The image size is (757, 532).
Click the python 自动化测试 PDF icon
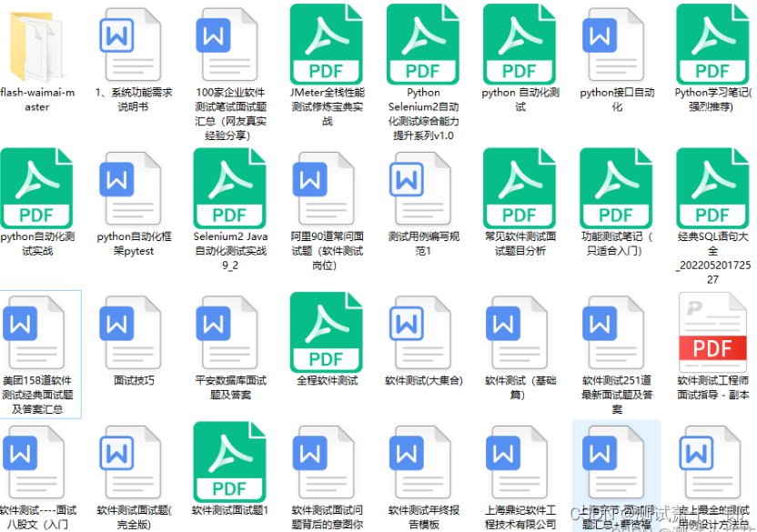coord(520,44)
